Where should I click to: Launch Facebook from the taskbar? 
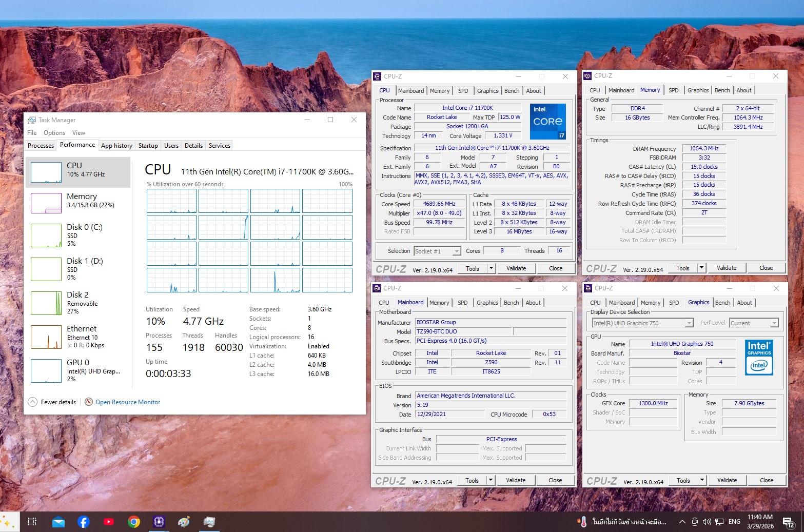tap(84, 522)
